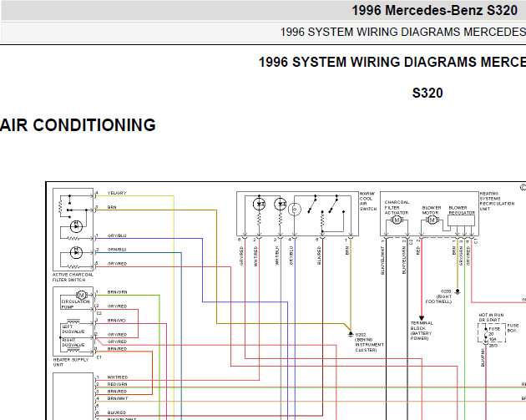Click the "CHARCOAL FILTER ACTUATOR" label

point(397,208)
